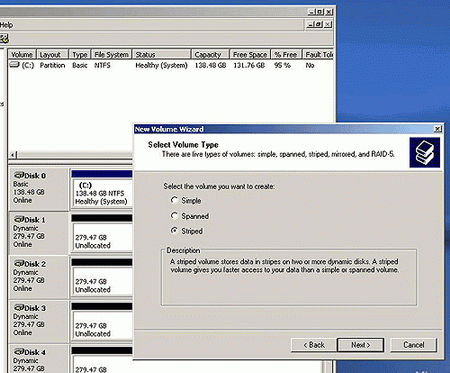450x373 pixels.
Task: Sort by Volume column header
Action: [22, 54]
